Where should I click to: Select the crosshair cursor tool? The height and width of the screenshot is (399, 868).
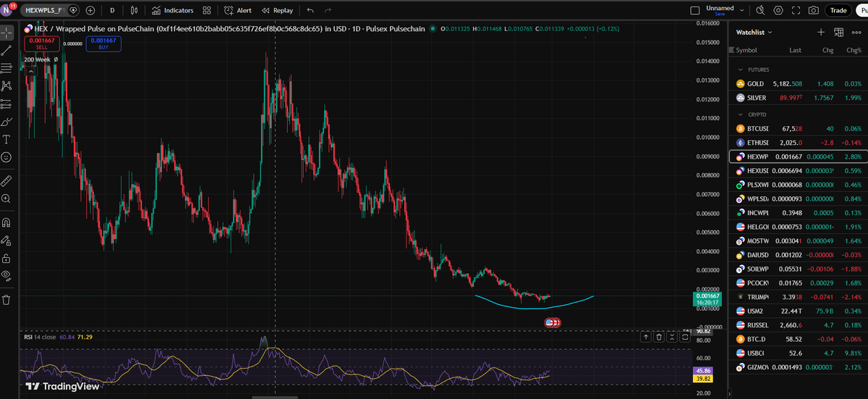pyautogui.click(x=7, y=33)
